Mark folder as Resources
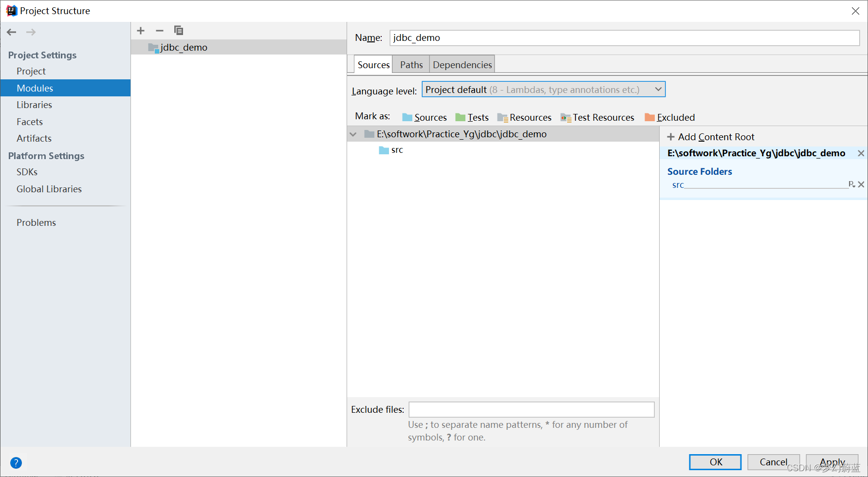The image size is (868, 477). [x=524, y=117]
